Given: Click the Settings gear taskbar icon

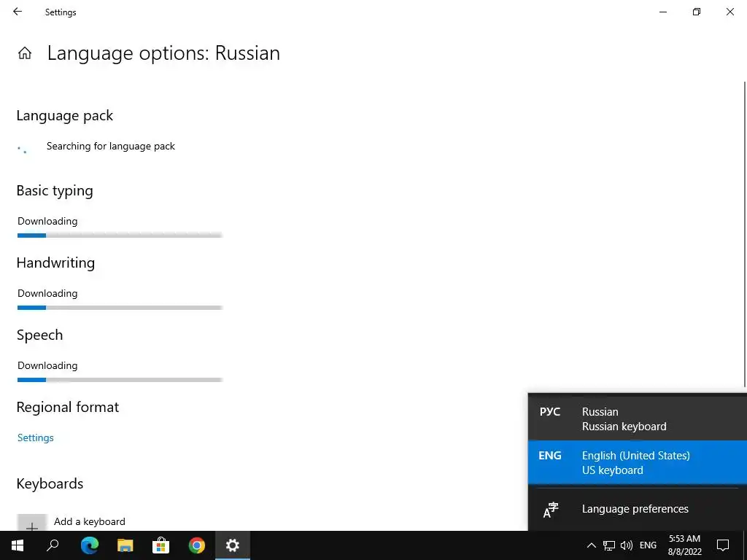Looking at the screenshot, I should click(x=233, y=545).
